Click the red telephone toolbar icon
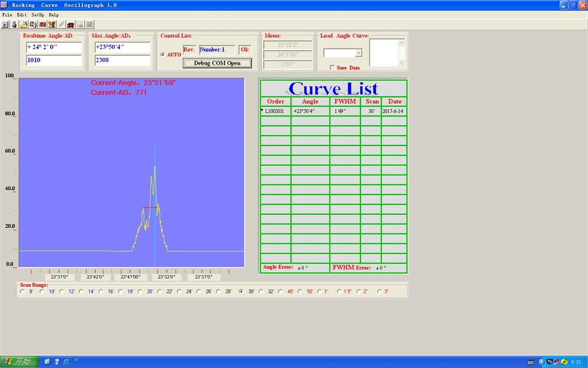 coord(71,24)
